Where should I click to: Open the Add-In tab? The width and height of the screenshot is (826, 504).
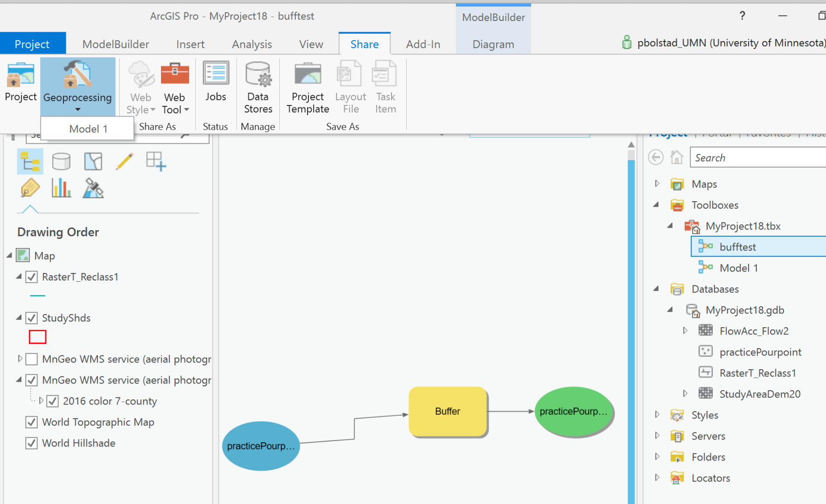click(x=423, y=44)
